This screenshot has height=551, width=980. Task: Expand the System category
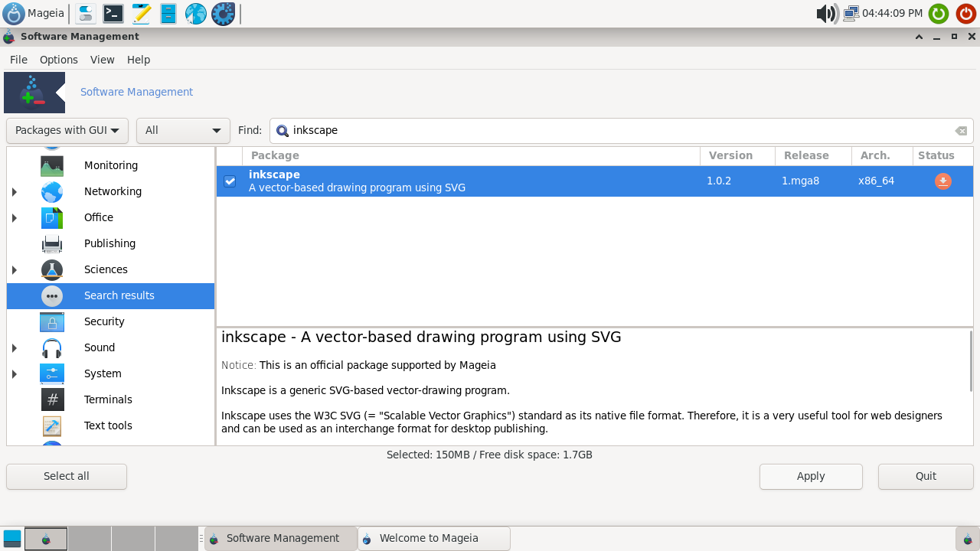click(x=15, y=373)
